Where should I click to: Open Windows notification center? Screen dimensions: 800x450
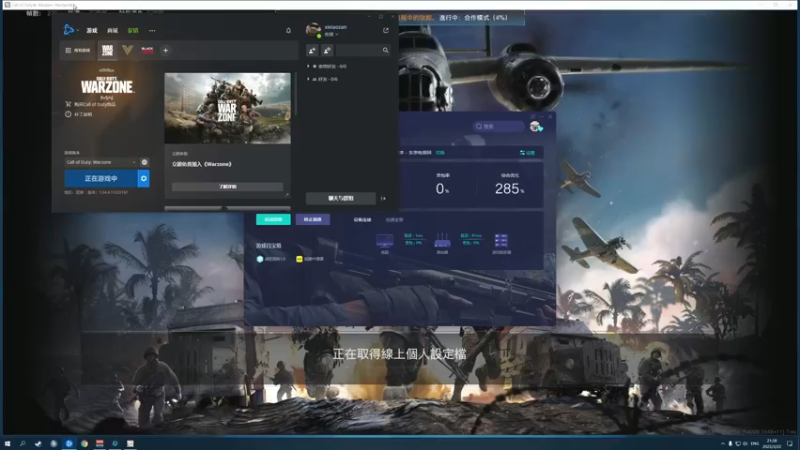coord(790,444)
